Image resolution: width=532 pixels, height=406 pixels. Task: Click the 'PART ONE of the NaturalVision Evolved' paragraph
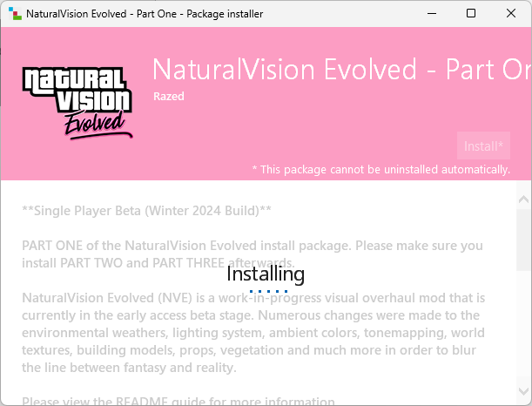[253, 254]
